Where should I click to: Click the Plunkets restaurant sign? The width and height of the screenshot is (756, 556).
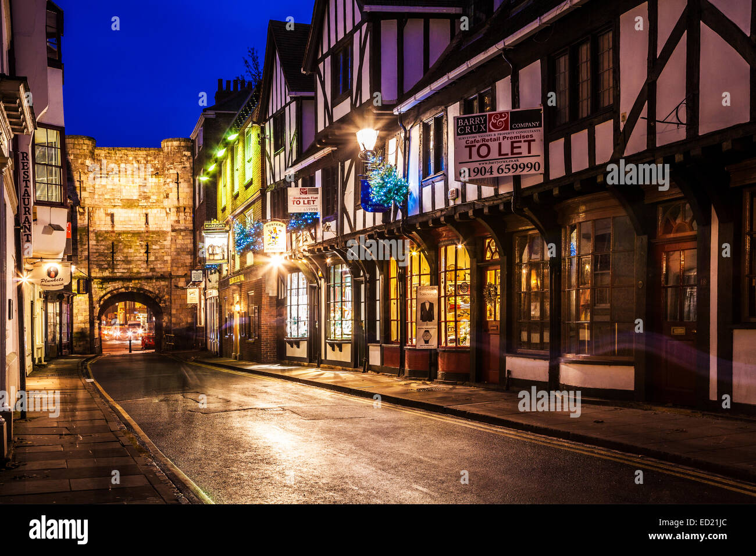pyautogui.click(x=51, y=276)
